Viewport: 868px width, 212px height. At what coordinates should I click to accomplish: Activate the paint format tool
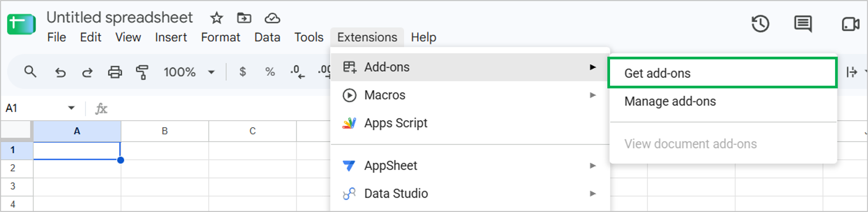tap(142, 72)
